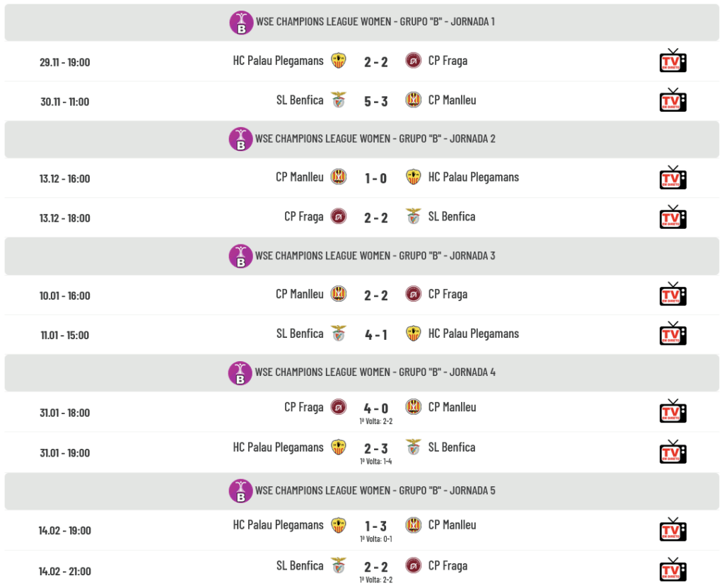Image resolution: width=724 pixels, height=588 pixels.
Task: Click the Group B logo beside Jornada 1
Action: (241, 23)
